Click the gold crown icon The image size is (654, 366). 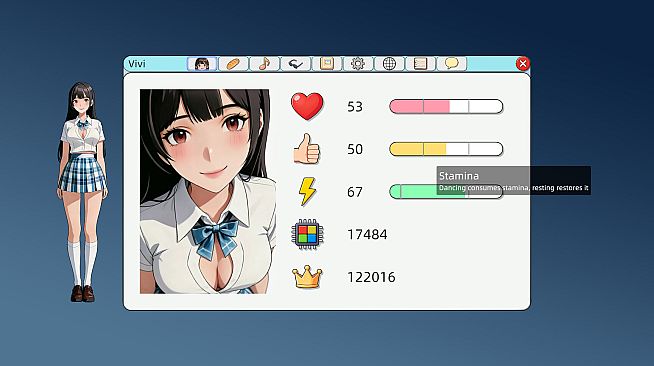tap(307, 277)
